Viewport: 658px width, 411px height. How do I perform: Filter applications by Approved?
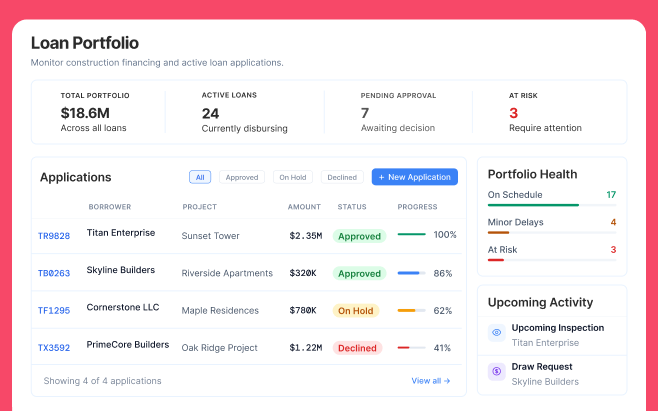(x=242, y=177)
